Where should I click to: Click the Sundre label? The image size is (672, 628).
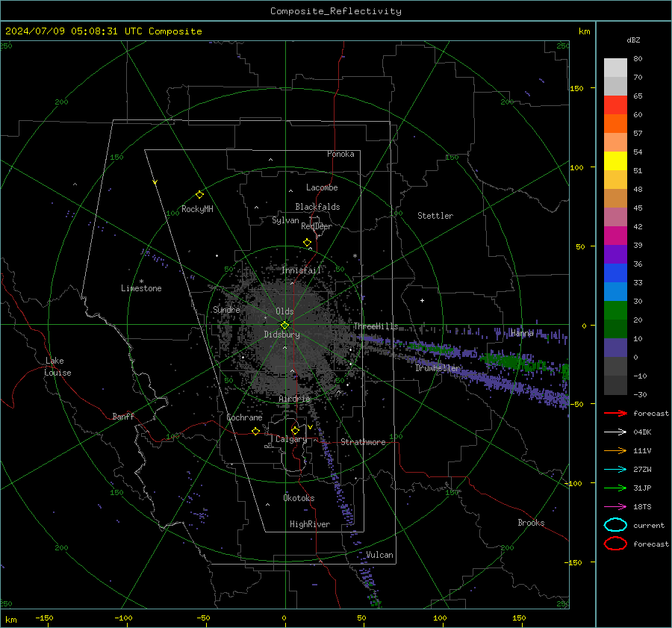226,309
